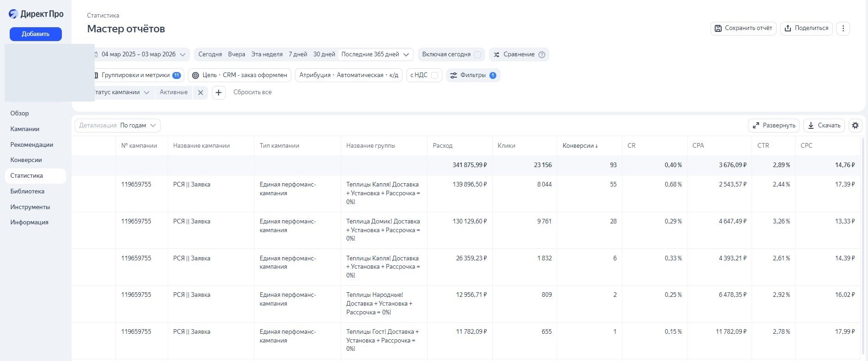
Task: Click the Теплицы Народные! group name cell
Action: (x=383, y=304)
